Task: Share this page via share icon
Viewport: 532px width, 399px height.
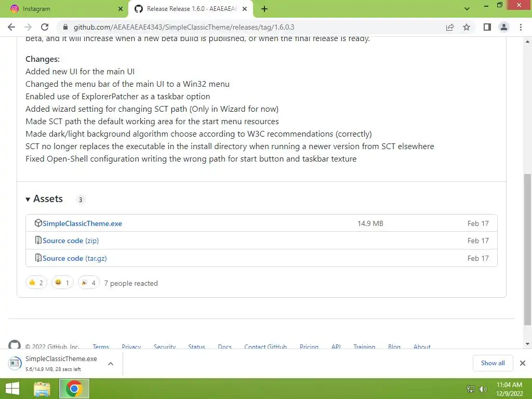Action: pyautogui.click(x=450, y=27)
